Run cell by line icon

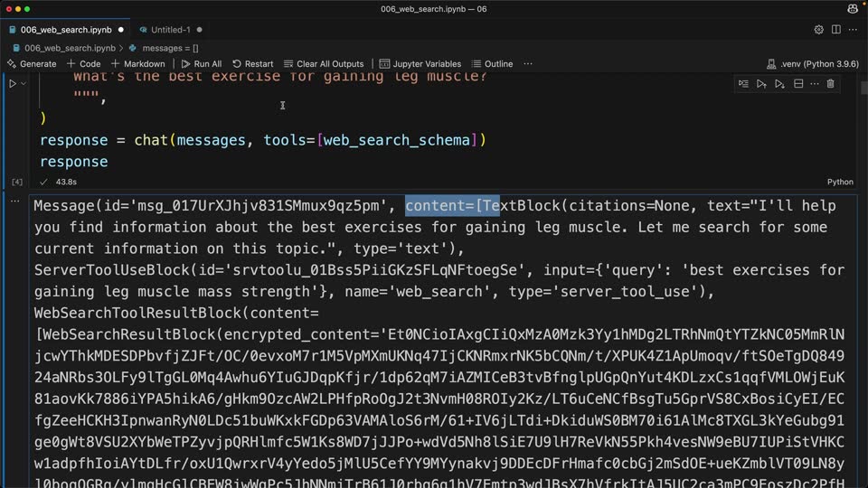pyautogui.click(x=743, y=83)
